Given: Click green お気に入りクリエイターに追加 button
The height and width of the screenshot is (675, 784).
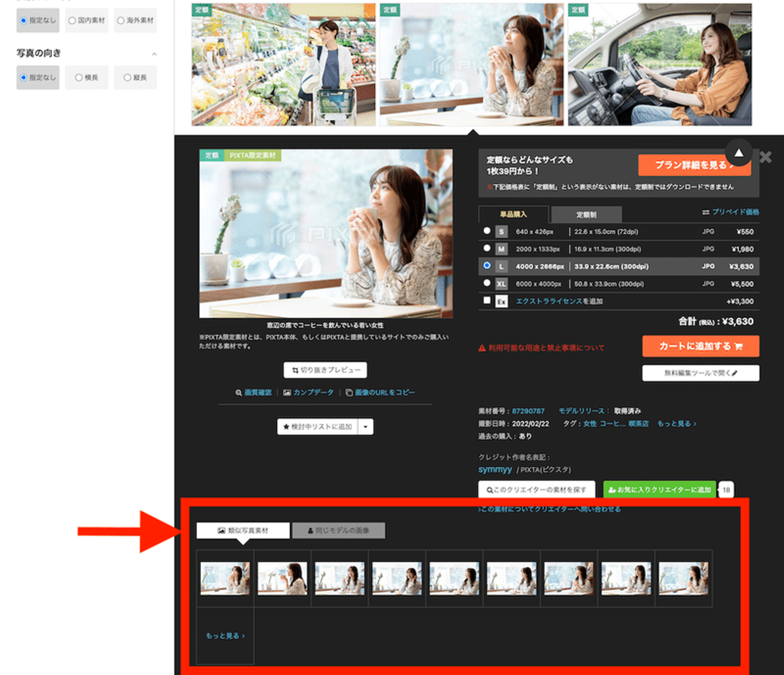Looking at the screenshot, I should click(x=659, y=489).
